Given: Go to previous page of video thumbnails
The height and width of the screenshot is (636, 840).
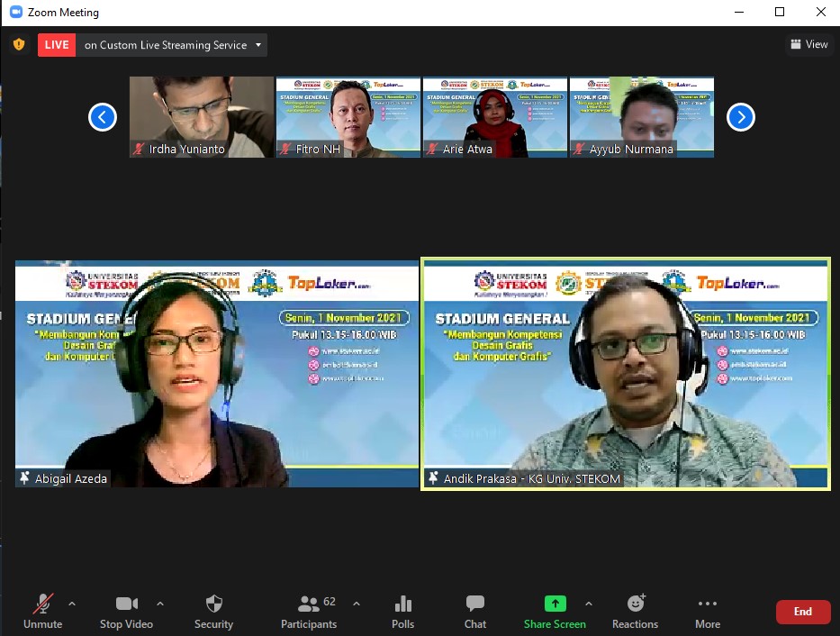Looking at the screenshot, I should [x=103, y=117].
